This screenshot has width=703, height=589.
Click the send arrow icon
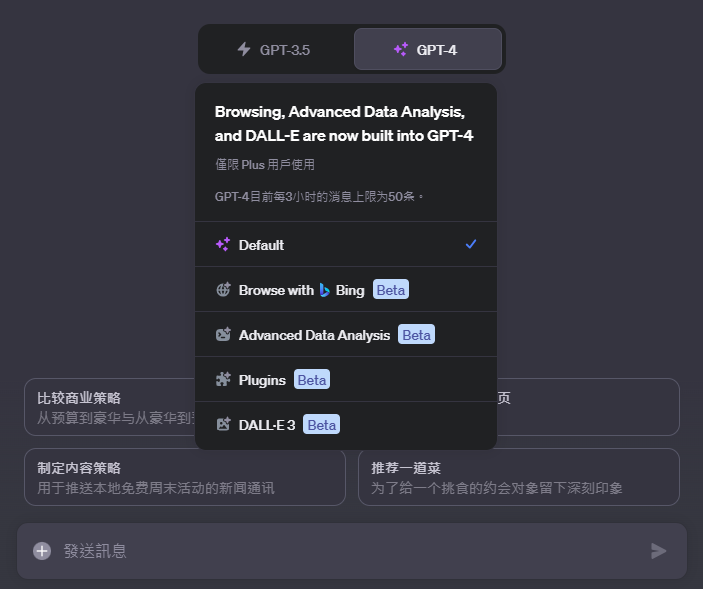click(x=659, y=551)
